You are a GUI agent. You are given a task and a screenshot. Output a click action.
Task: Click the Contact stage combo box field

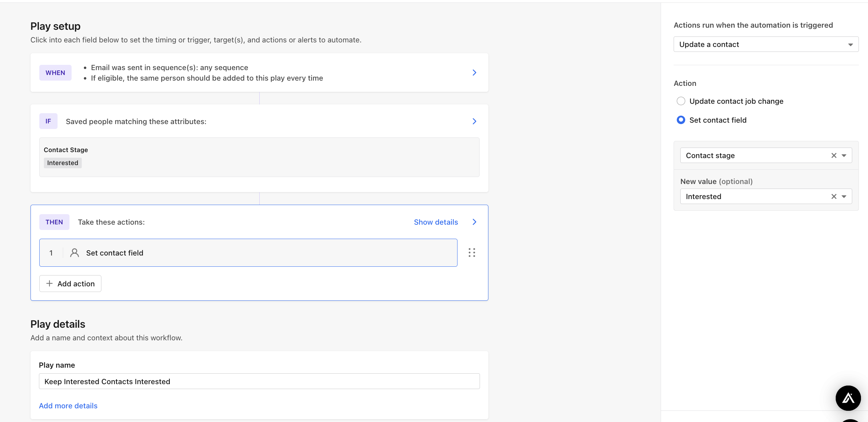[x=766, y=155]
